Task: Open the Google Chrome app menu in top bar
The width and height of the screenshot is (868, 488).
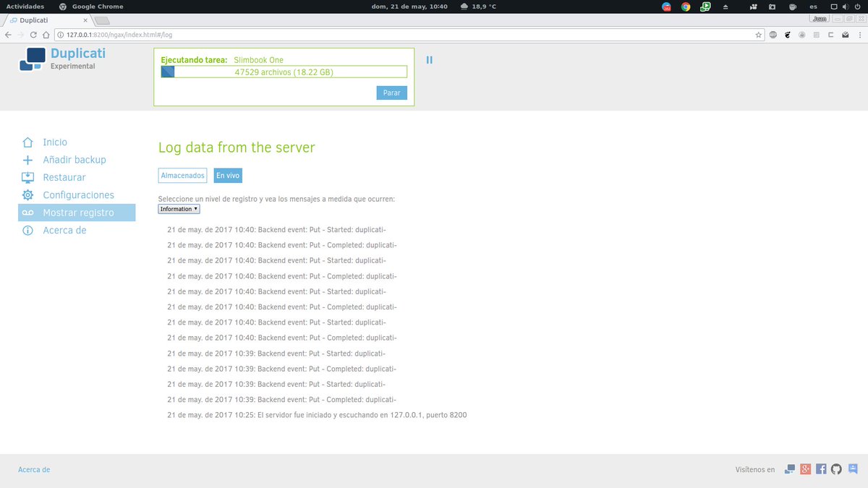Action: click(x=91, y=7)
